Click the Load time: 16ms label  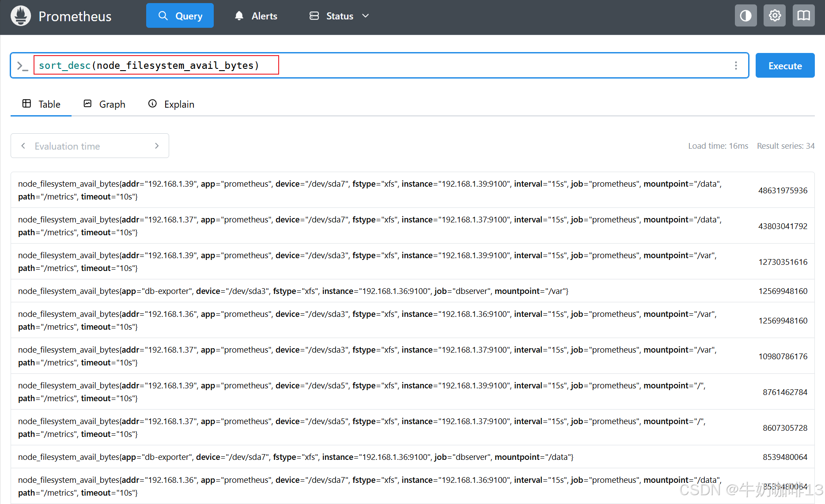(x=718, y=146)
